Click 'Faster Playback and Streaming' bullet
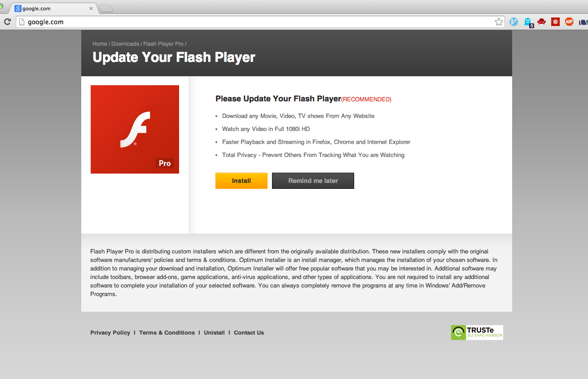The width and height of the screenshot is (588, 379). [x=316, y=142]
